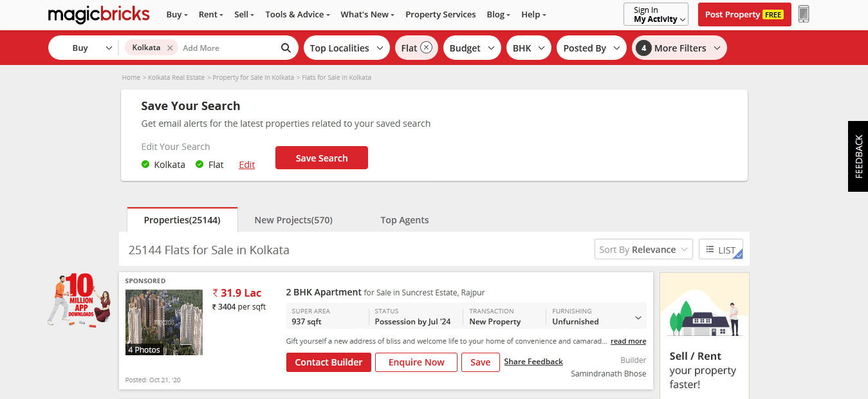The image size is (868, 399).
Task: Click the Save Search button
Action: [x=321, y=158]
